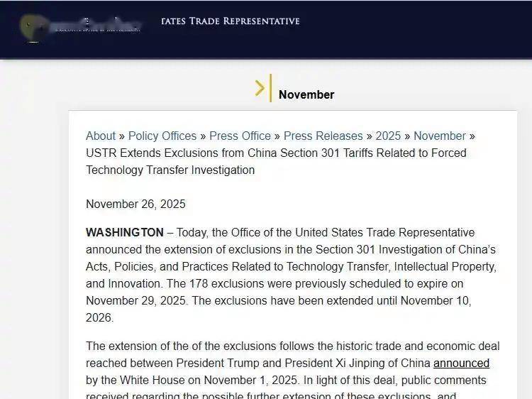Click the blurred logo in the header
The width and height of the screenshot is (532, 399).
(x=79, y=26)
